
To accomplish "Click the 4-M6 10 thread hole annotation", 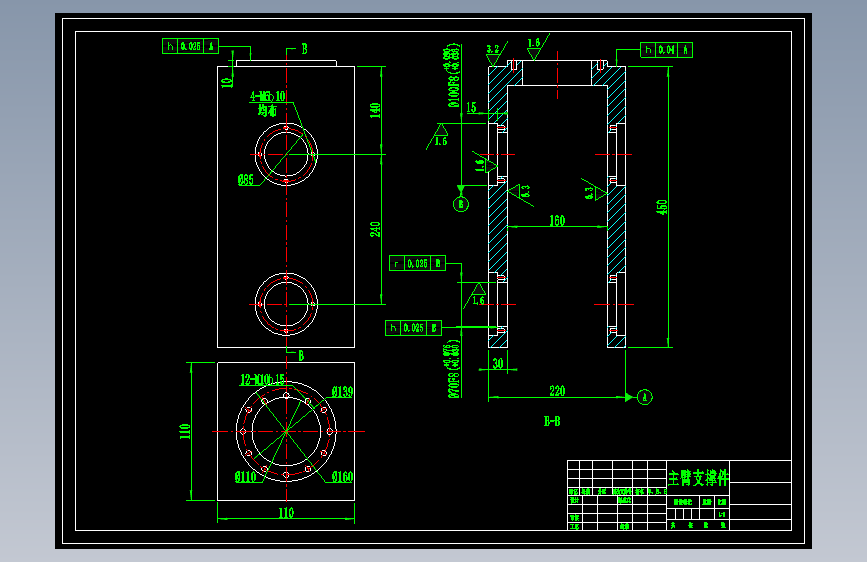I will click(268, 96).
